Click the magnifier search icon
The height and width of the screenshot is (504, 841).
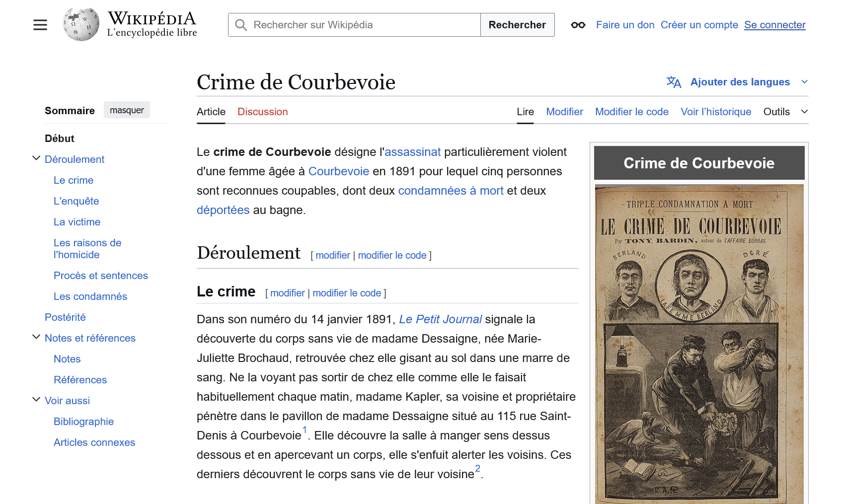pos(241,25)
